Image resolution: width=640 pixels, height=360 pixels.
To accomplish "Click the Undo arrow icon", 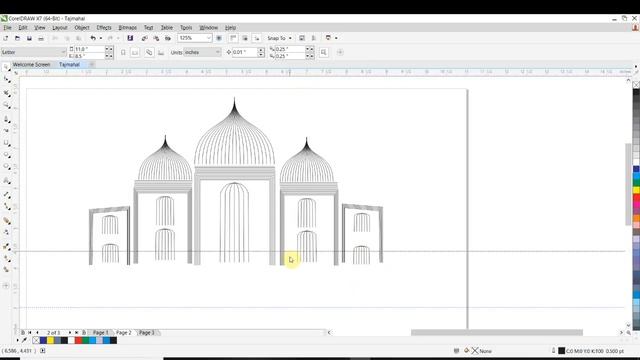I will pos(93,38).
